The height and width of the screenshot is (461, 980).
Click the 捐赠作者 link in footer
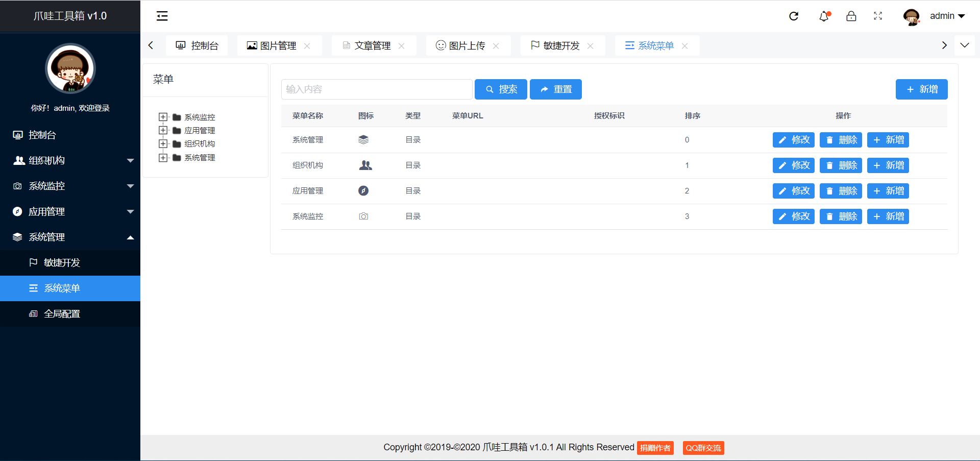(x=655, y=447)
